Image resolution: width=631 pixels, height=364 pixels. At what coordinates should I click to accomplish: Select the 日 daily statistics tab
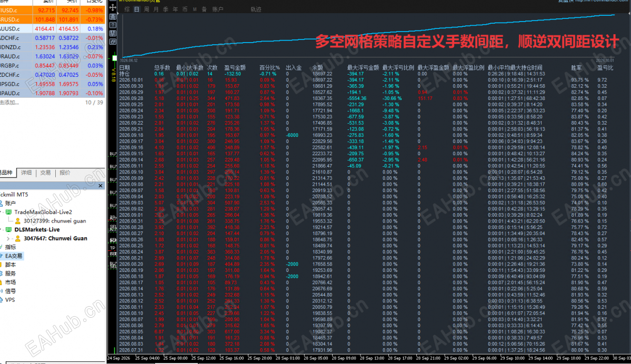click(137, 9)
